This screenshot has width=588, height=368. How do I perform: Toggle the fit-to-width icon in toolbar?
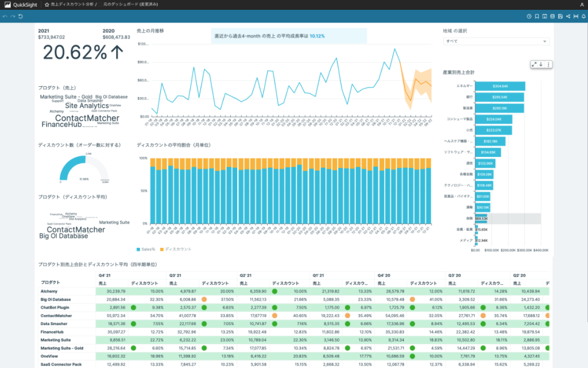[x=576, y=17]
